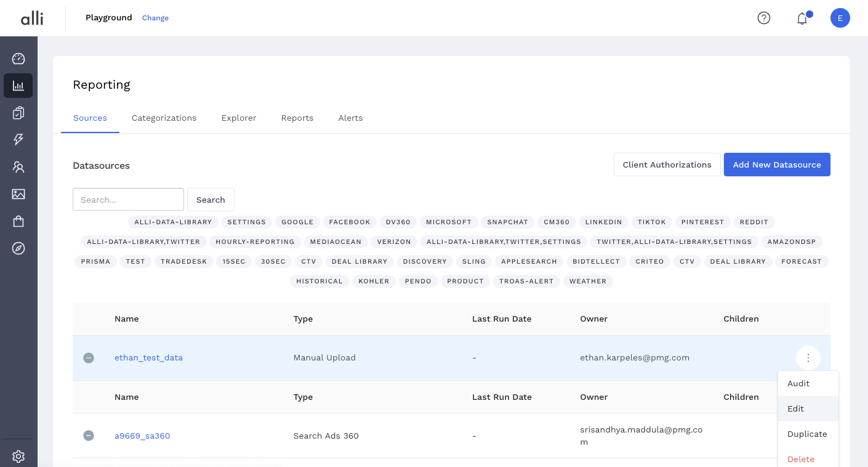The width and height of the screenshot is (868, 467).
Task: Click the Add New Datasource button
Action: click(x=777, y=164)
